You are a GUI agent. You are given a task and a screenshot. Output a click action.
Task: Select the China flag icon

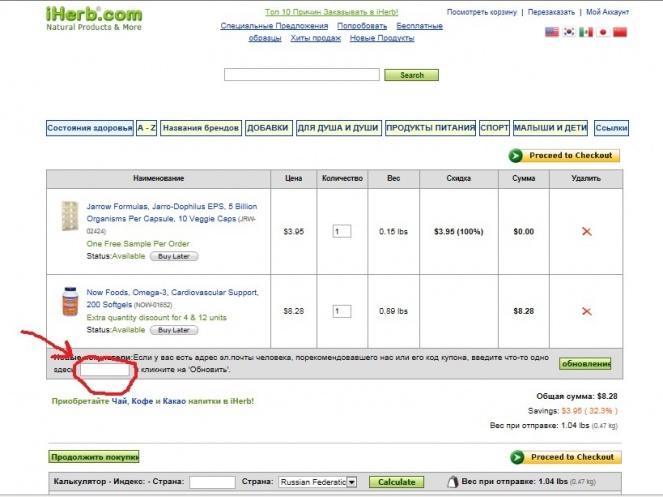(620, 32)
